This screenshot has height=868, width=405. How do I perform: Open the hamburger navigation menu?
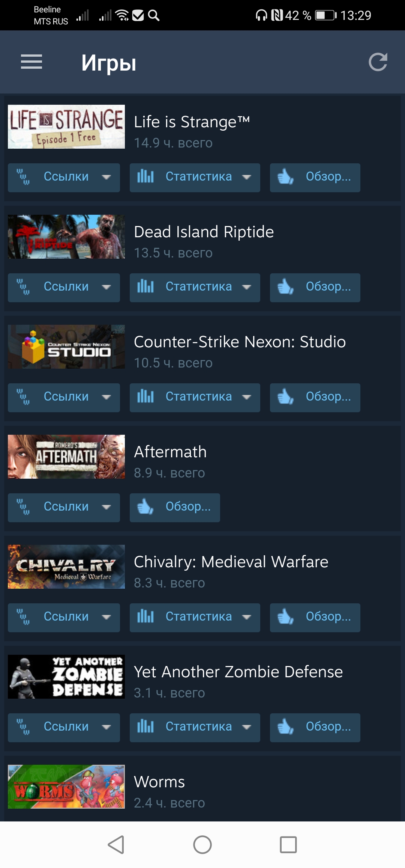(x=31, y=62)
